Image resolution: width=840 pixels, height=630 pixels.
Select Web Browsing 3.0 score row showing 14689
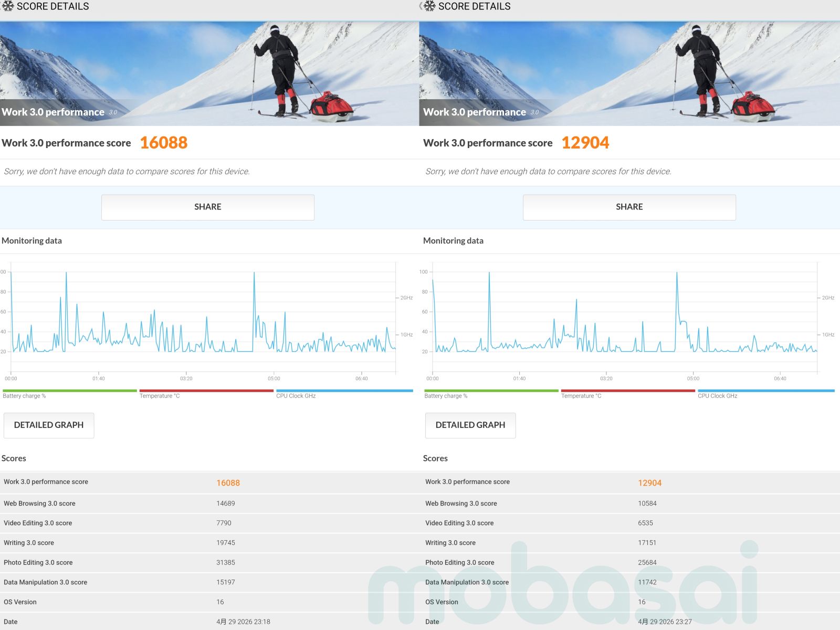(x=209, y=503)
